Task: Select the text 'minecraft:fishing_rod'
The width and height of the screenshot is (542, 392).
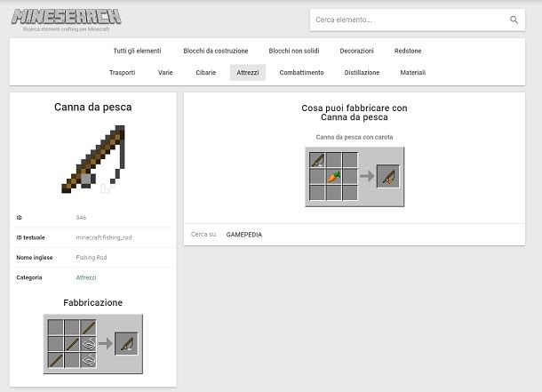Action: click(x=104, y=237)
